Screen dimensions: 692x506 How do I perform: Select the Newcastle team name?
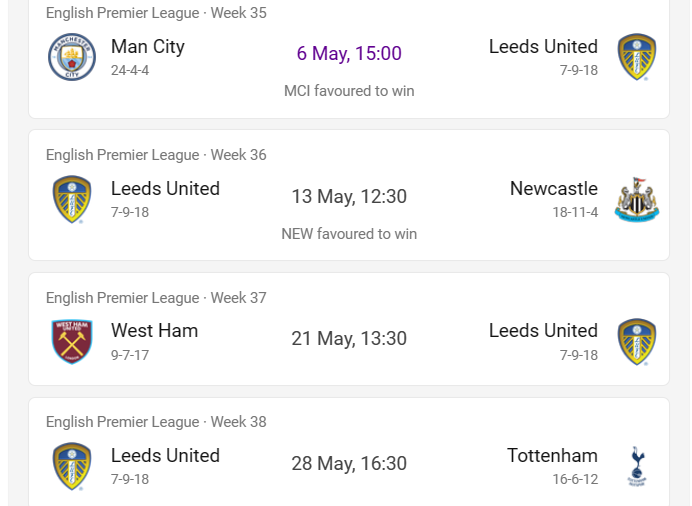click(x=553, y=188)
